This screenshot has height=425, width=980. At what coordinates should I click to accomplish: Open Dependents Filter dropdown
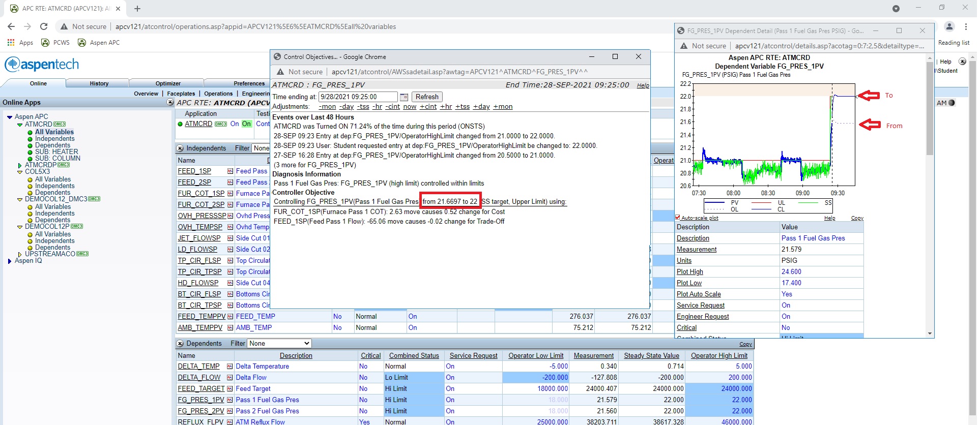[279, 344]
